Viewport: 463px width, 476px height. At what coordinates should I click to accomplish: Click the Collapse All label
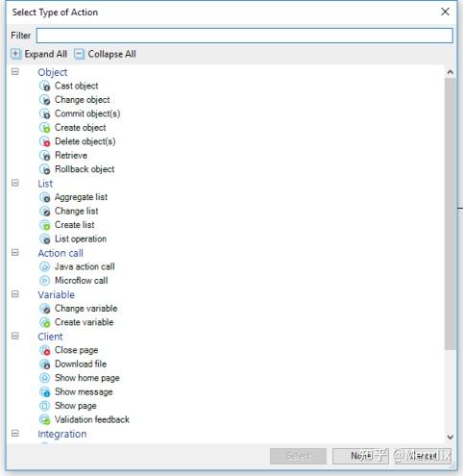[x=111, y=54]
